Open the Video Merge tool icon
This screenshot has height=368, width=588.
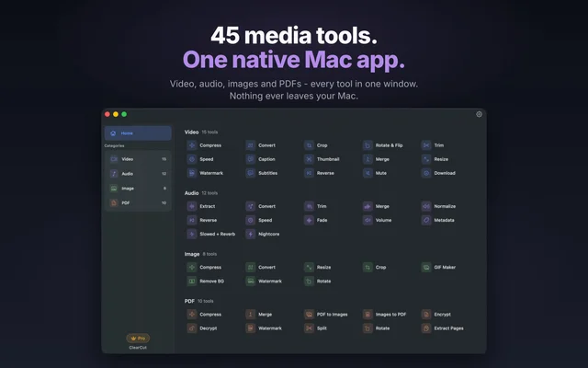point(367,159)
